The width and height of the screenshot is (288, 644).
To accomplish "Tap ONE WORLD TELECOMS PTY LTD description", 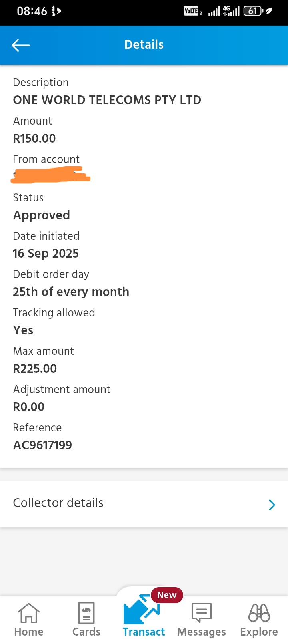I will (x=107, y=100).
